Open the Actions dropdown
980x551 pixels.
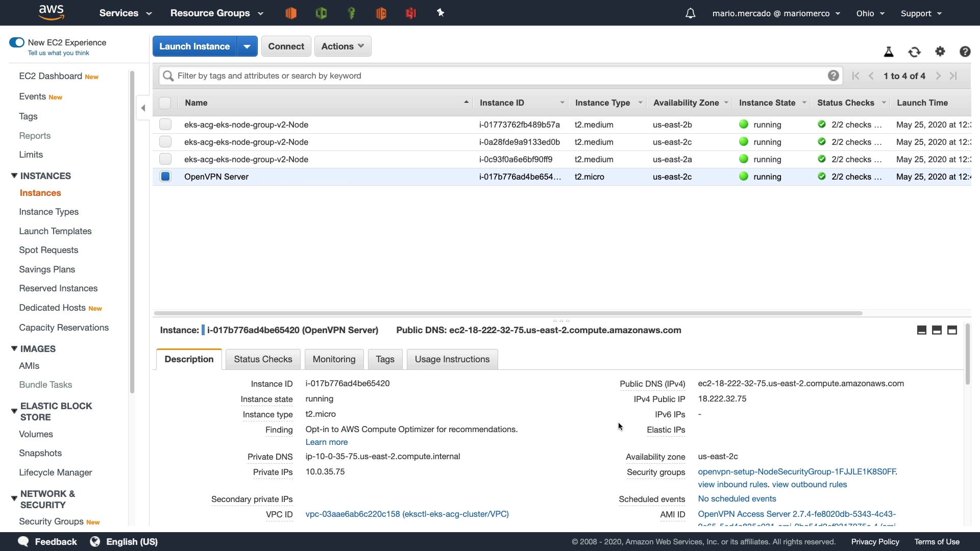pyautogui.click(x=342, y=46)
